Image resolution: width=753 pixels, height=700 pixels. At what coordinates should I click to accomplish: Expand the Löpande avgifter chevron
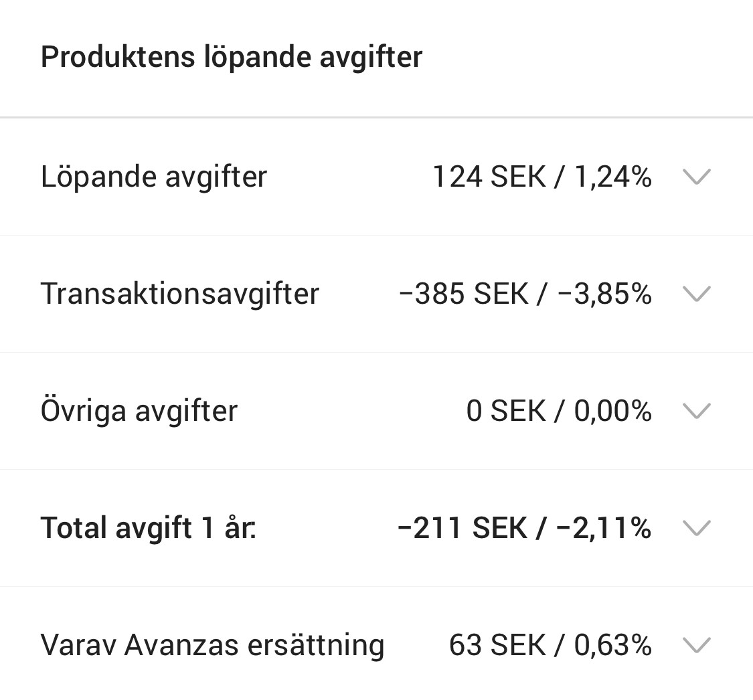(x=696, y=177)
